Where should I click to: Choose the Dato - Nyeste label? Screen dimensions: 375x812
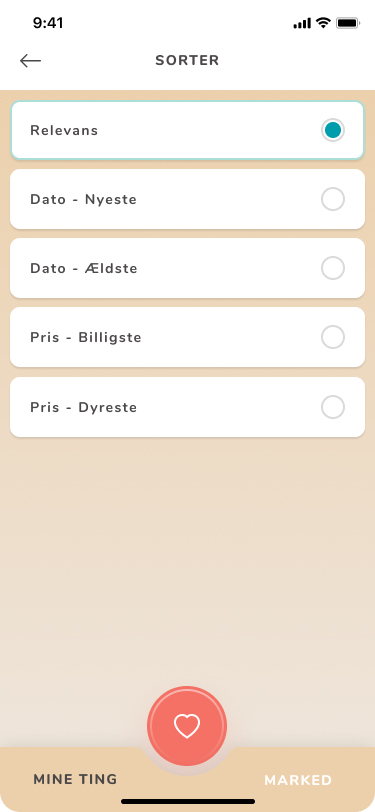83,199
